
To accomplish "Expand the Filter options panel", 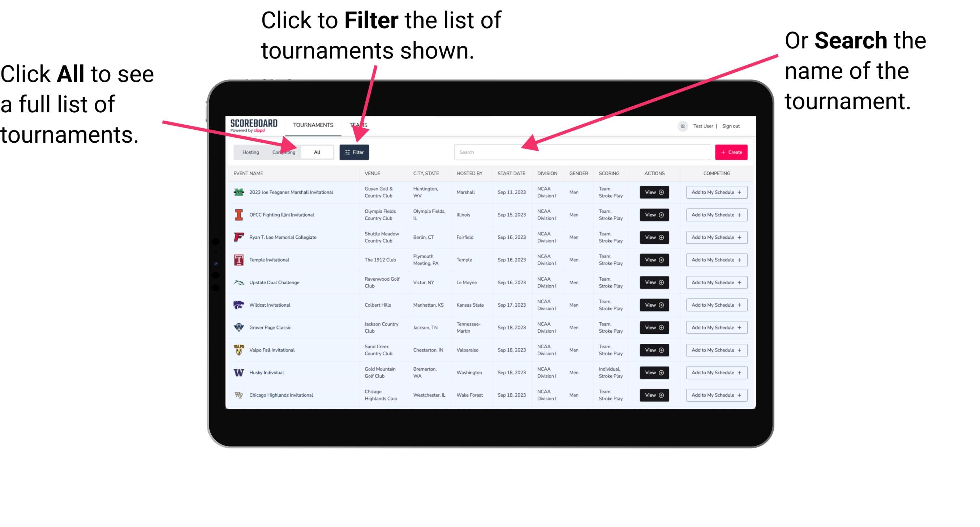I will pyautogui.click(x=355, y=152).
